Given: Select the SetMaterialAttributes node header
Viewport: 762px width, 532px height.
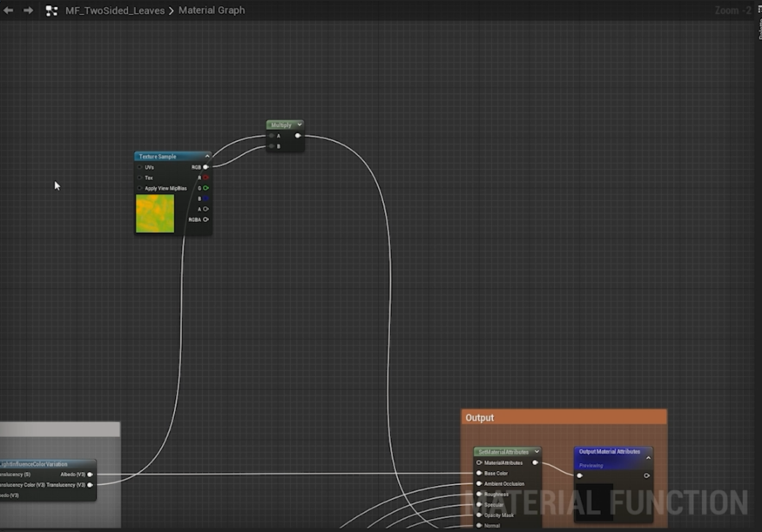Looking at the screenshot, I should [x=507, y=452].
